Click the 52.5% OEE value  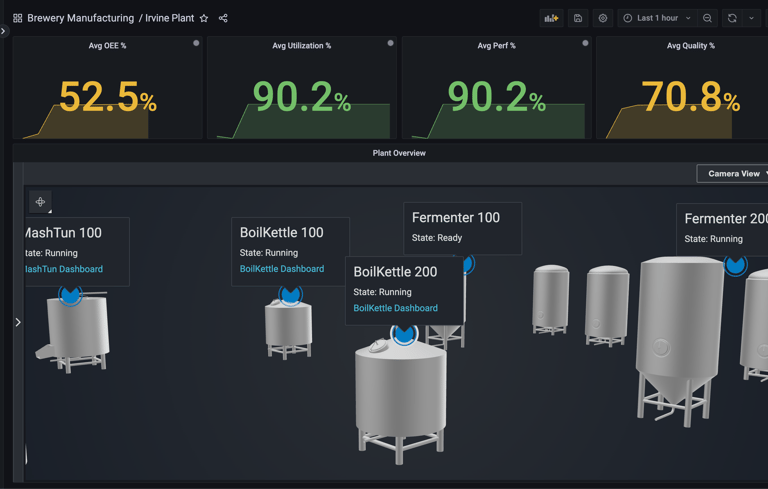tap(108, 97)
